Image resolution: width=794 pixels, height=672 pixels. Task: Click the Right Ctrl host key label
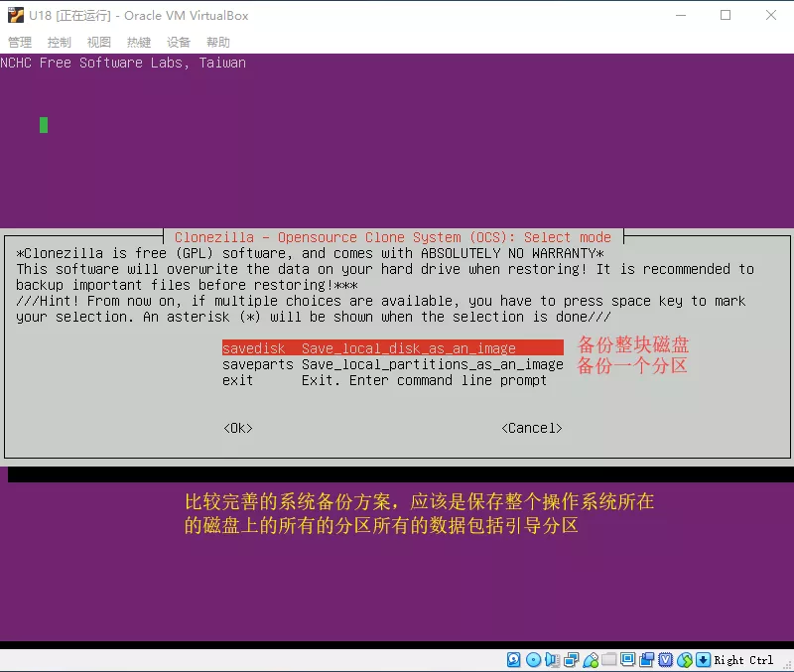(743, 660)
